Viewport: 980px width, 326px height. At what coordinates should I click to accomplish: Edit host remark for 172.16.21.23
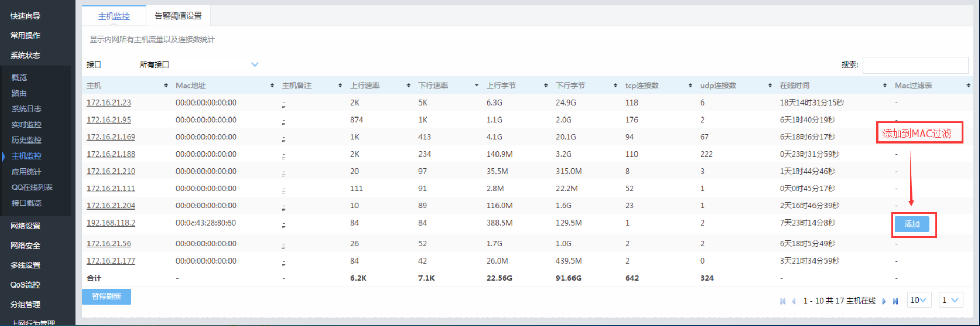point(284,103)
